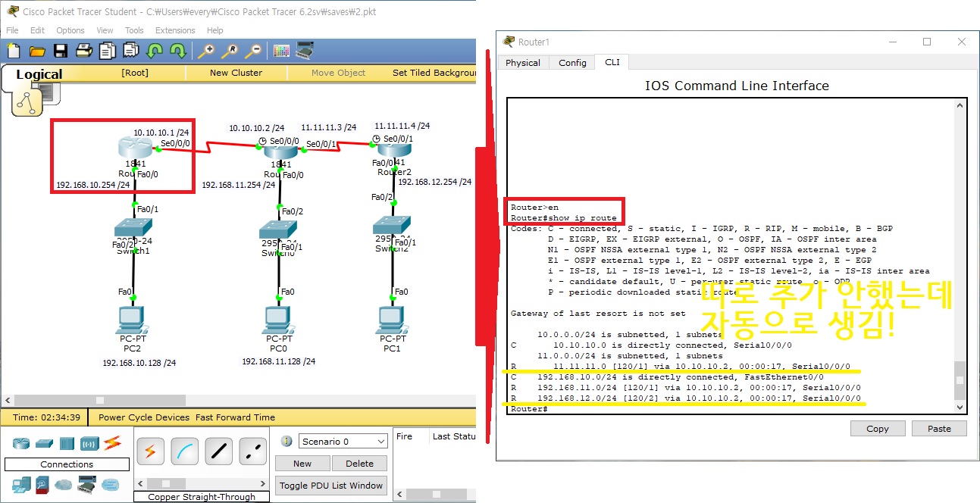Image resolution: width=980 pixels, height=503 pixels.
Task: Open the Tools menu
Action: [x=134, y=30]
